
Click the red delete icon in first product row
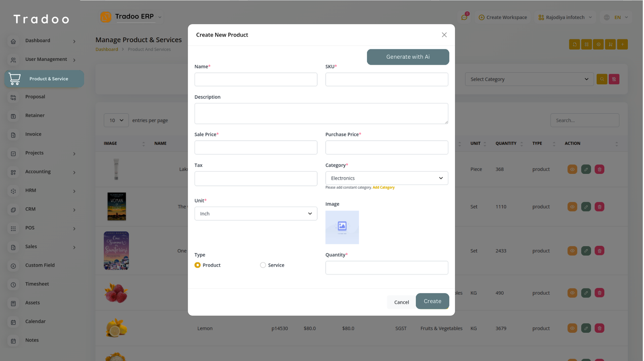[599, 169]
